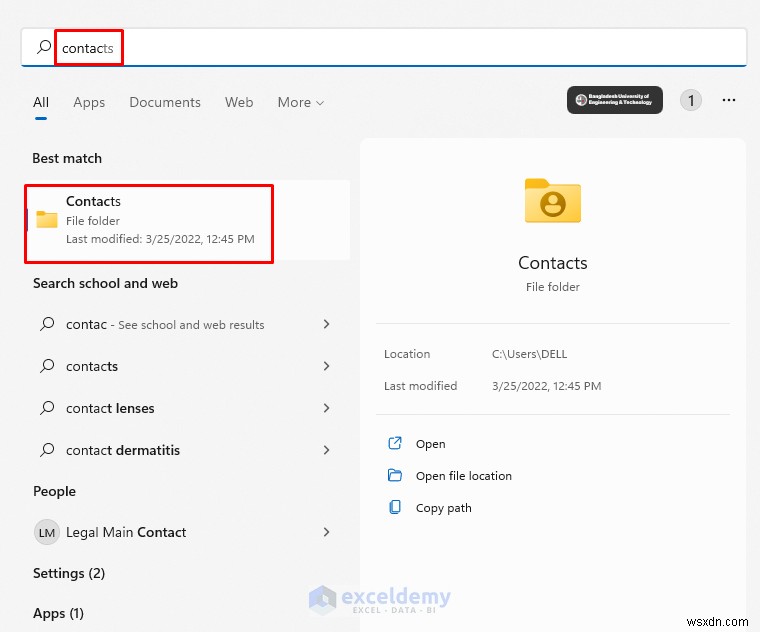
Task: Select the 'contact dermatitis' suggestion
Action: pyautogui.click(x=123, y=450)
